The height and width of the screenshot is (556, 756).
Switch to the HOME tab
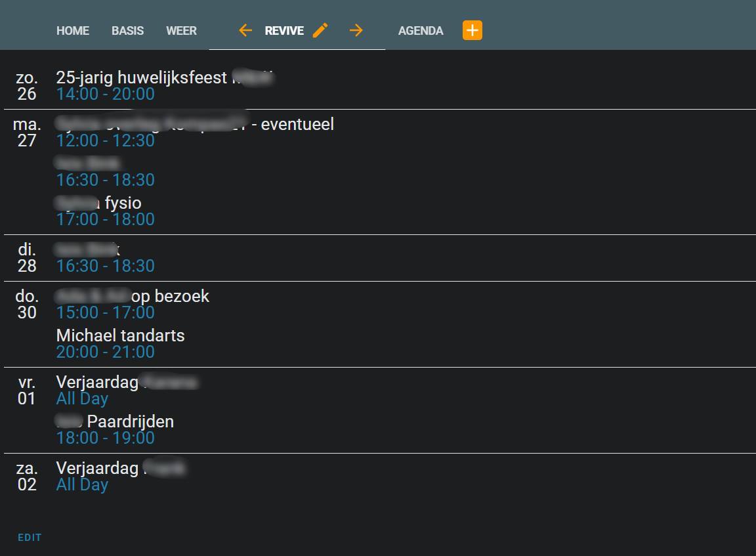(x=72, y=30)
